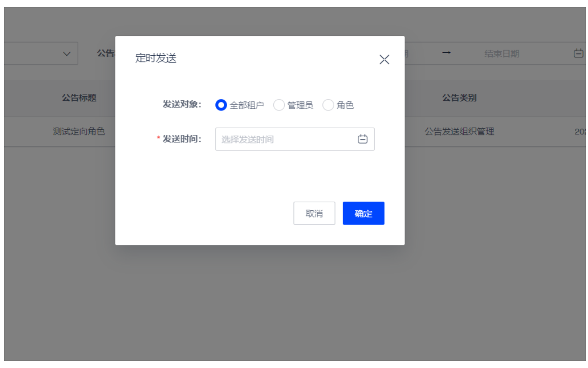Click calendar icon in 发送时间 field
Viewport: 588px width, 368px height.
362,139
